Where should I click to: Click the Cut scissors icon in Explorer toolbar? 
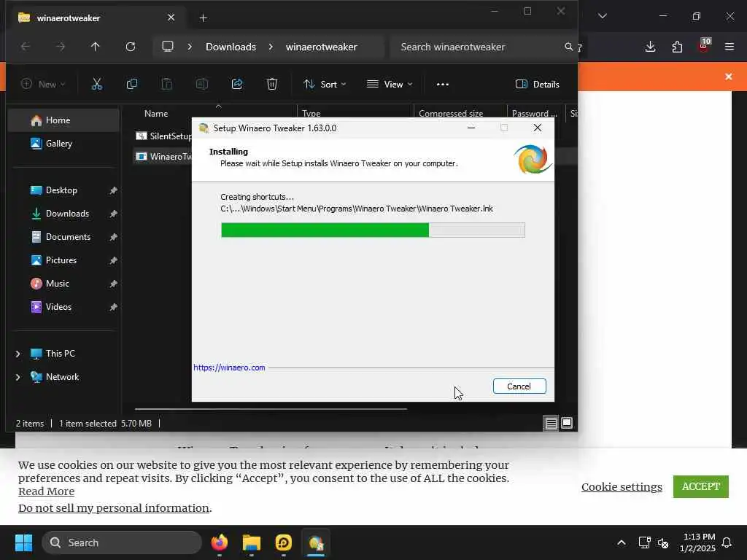point(97,85)
